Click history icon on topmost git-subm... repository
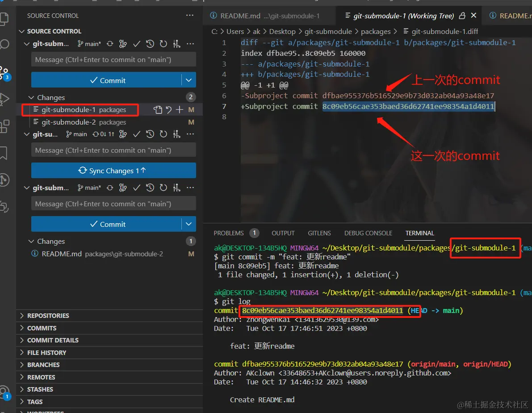The height and width of the screenshot is (413, 532). 150,44
